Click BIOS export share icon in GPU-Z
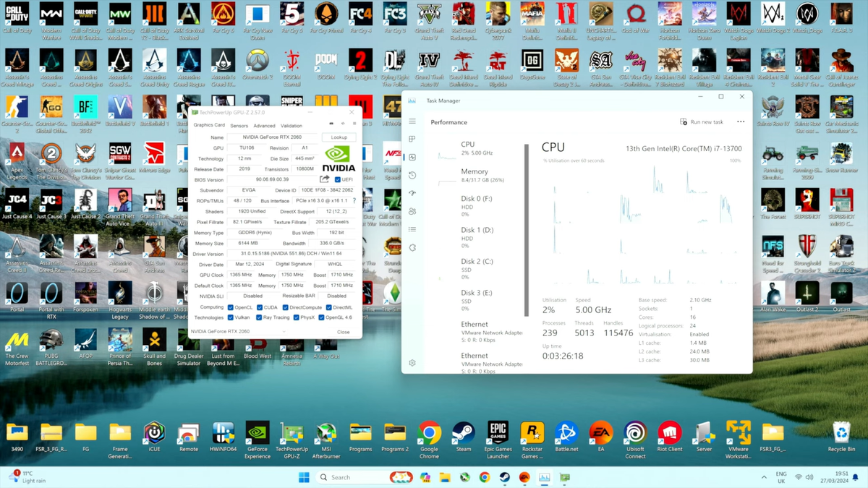 point(325,179)
